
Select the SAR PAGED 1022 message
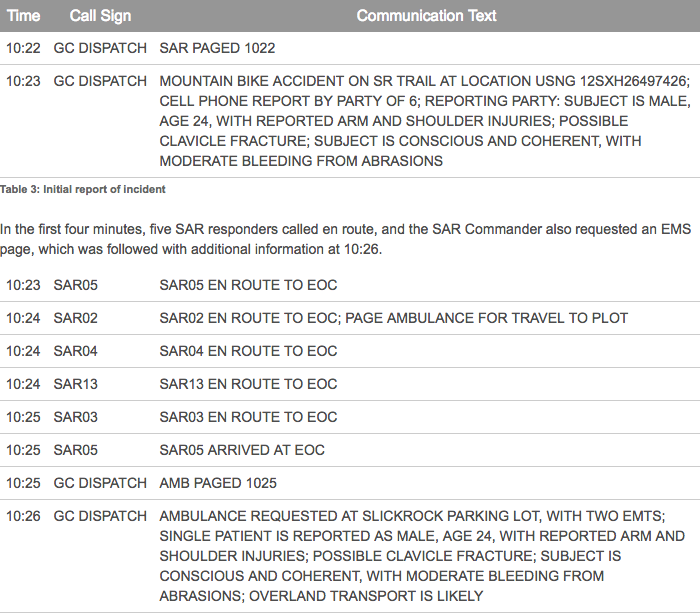pyautogui.click(x=217, y=48)
